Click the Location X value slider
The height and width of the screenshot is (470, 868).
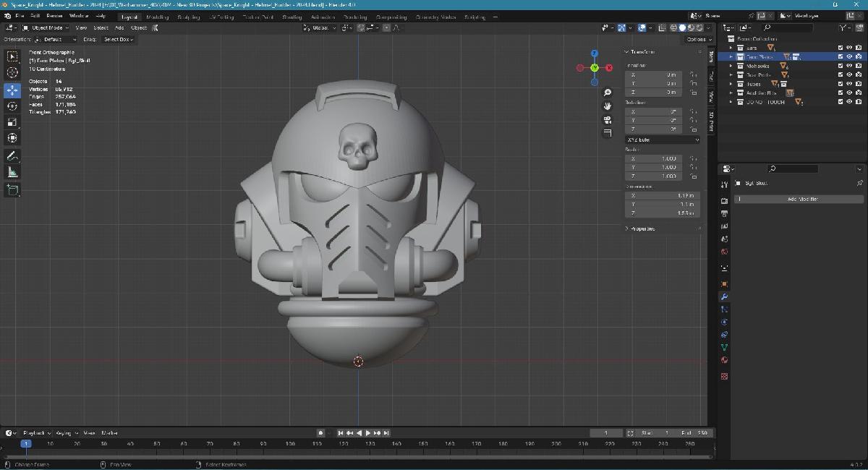click(653, 74)
